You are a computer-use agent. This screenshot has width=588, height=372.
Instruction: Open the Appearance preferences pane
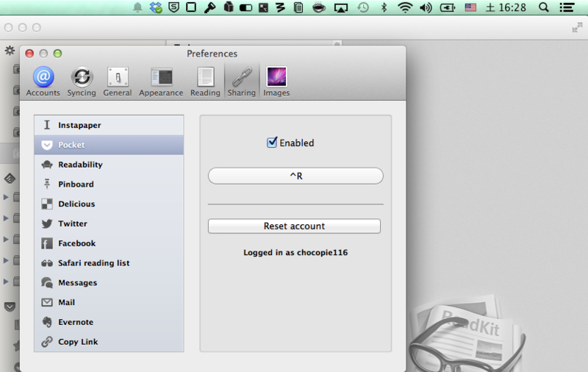(161, 82)
